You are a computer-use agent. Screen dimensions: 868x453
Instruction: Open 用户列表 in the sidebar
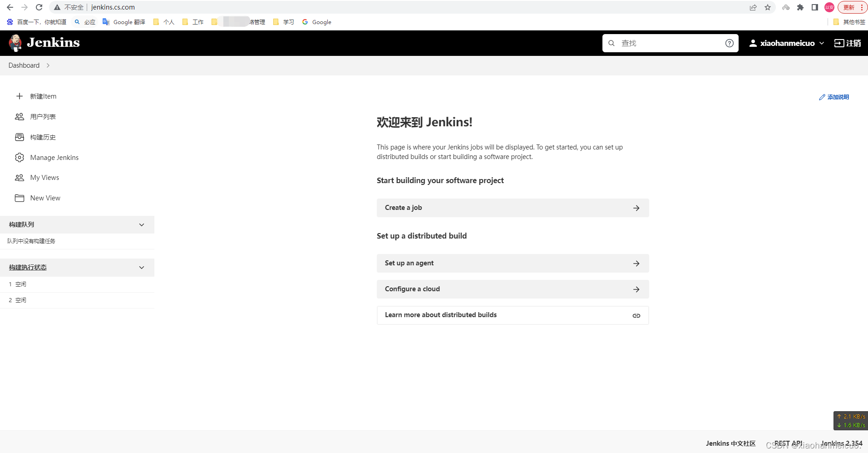[x=43, y=117]
